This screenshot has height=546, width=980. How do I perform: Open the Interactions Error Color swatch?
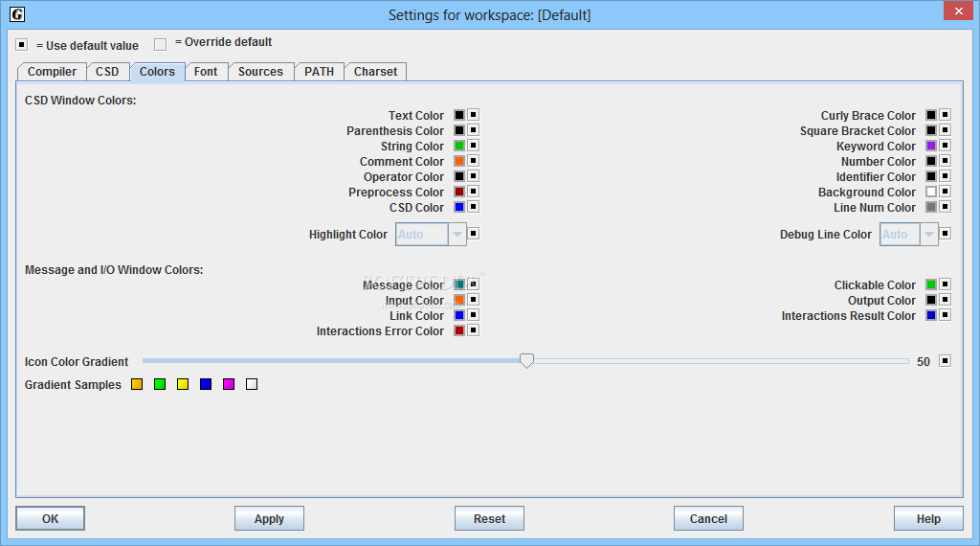tap(459, 330)
